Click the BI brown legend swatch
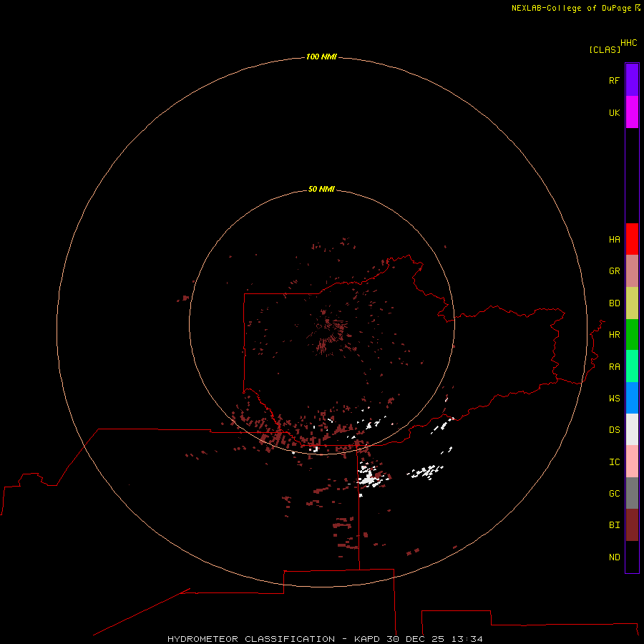Viewport: 644px width, 644px height. pyautogui.click(x=632, y=525)
